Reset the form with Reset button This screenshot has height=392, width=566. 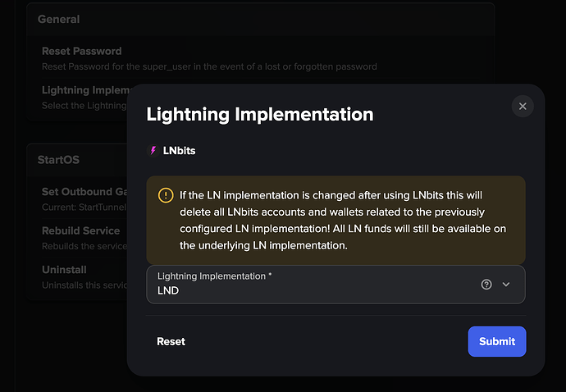click(171, 341)
